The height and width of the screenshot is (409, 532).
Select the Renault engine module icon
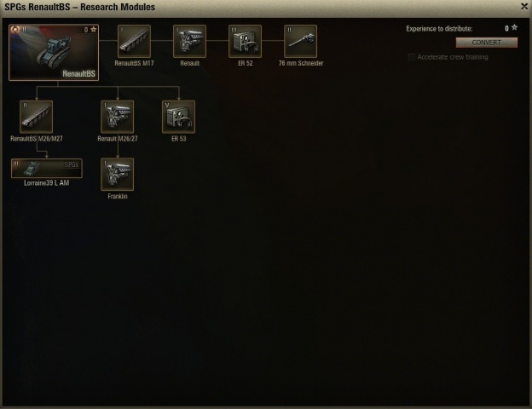pyautogui.click(x=189, y=41)
